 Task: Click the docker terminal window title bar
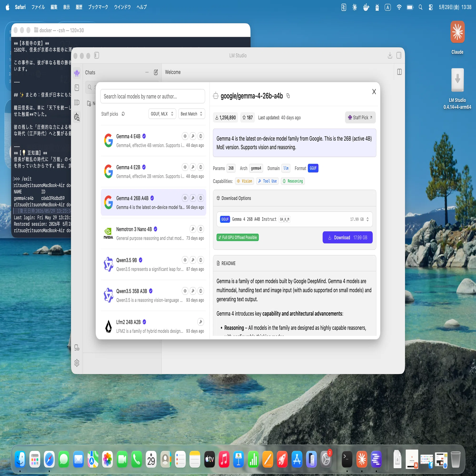pyautogui.click(x=131, y=30)
